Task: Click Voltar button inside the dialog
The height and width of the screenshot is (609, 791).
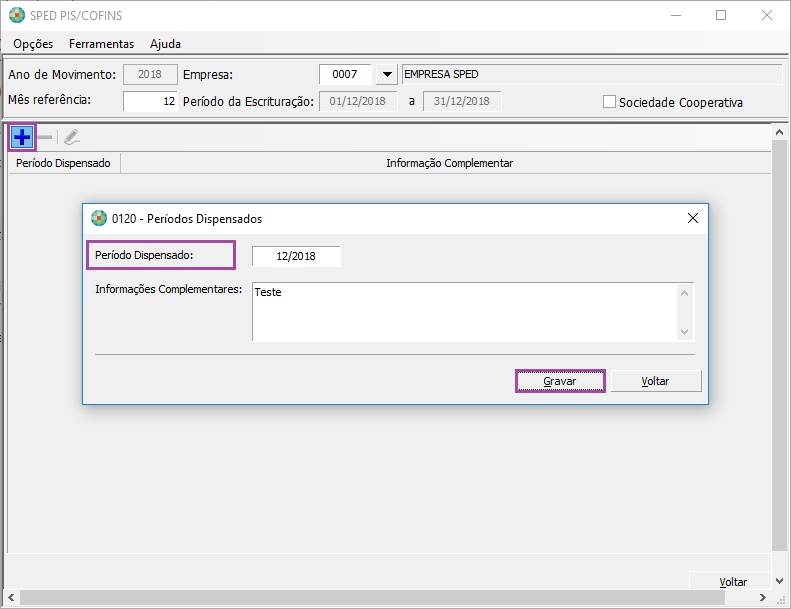Action: [x=656, y=381]
